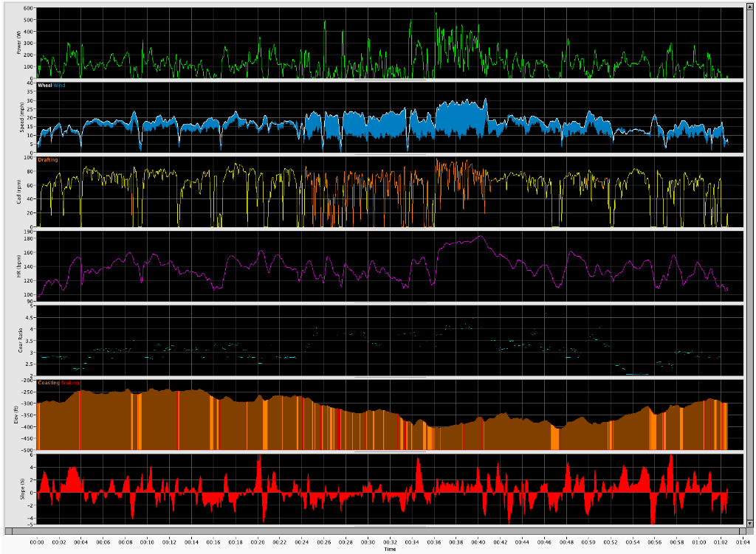Image resolution: width=756 pixels, height=554 pixels.
Task: Click the Time axis title at bottom
Action: (x=389, y=549)
